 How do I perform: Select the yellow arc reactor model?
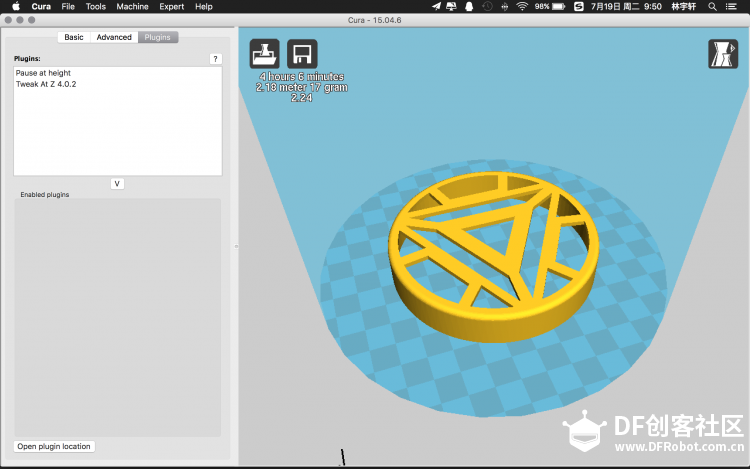coord(494,257)
